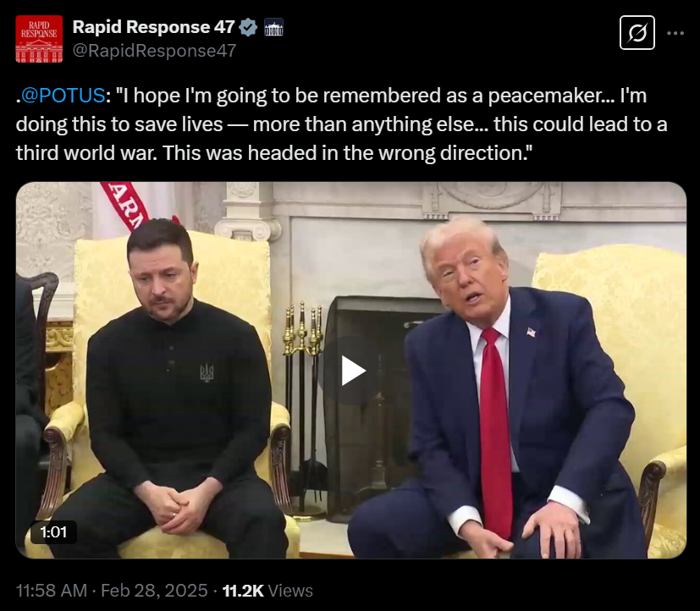View the 11.2K view count details
Image resolution: width=700 pixels, height=611 pixels.
(243, 591)
